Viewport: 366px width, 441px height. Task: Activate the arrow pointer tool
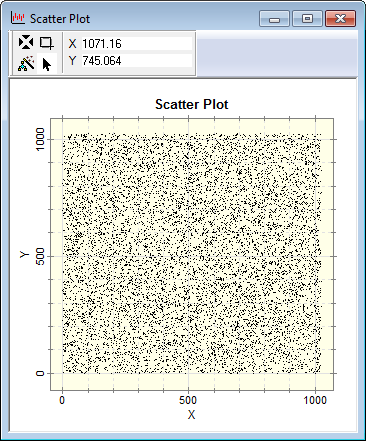47,64
